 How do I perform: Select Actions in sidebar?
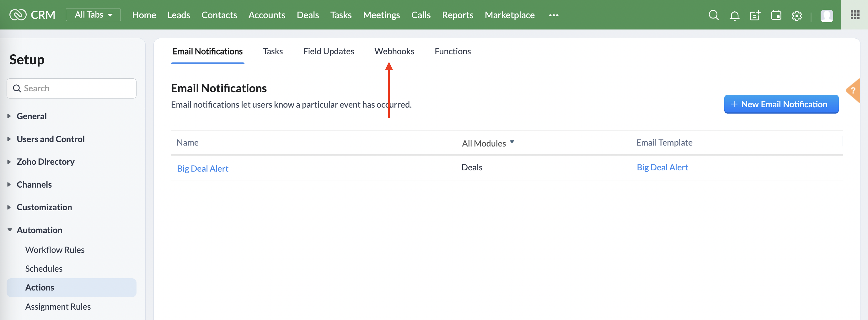coord(72,287)
